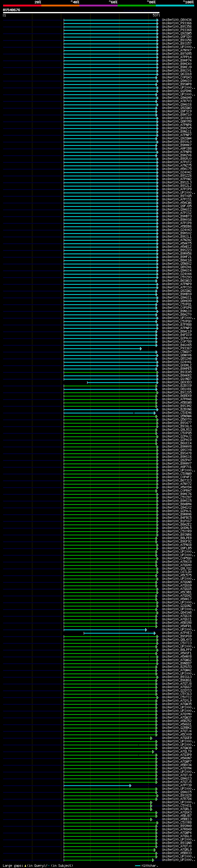This screenshot has height=868, width=197.
Task: Select hit label UniRef100_Q5N9W4
Action: [176, 417]
